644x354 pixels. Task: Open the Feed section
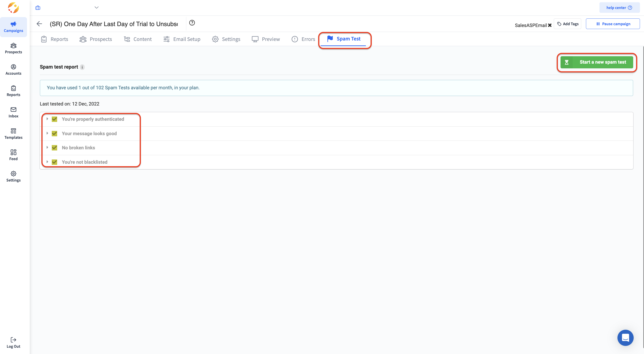click(x=14, y=155)
